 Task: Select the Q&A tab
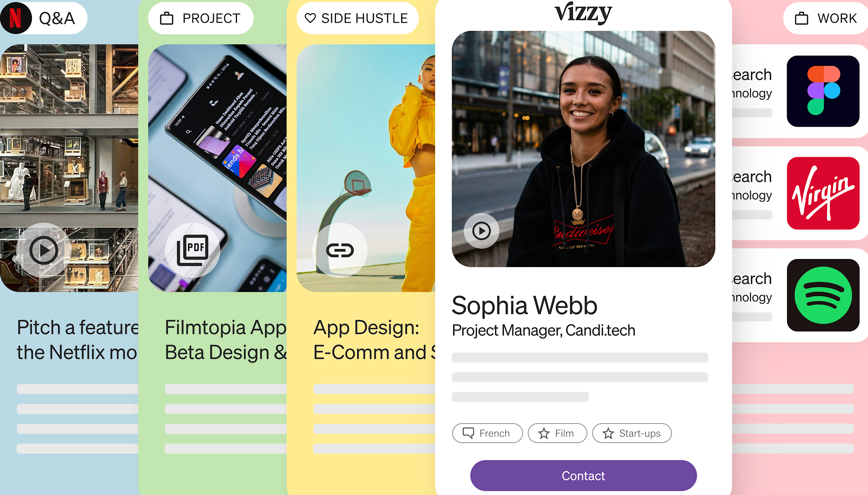coord(43,18)
